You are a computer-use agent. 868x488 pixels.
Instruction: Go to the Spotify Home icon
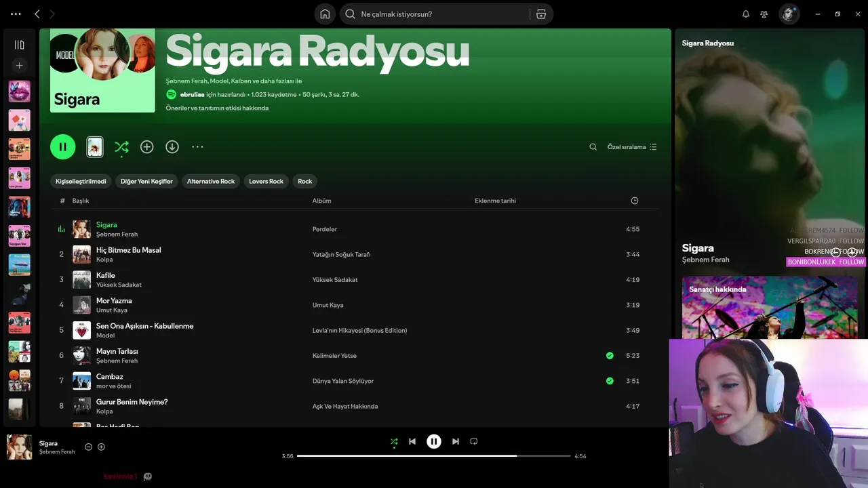(325, 14)
